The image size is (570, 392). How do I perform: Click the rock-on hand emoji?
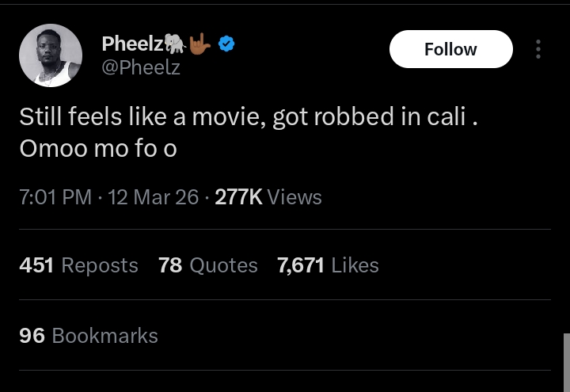(x=201, y=46)
